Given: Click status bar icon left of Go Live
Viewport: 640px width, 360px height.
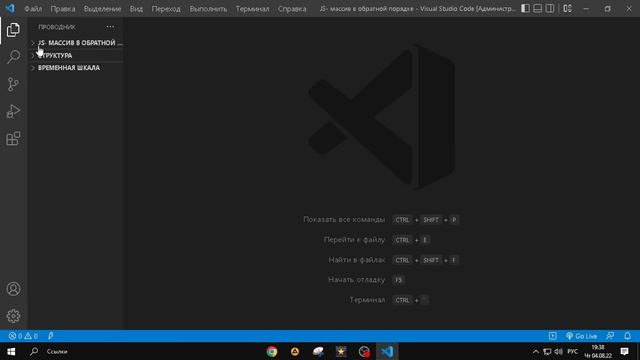Looking at the screenshot, I should click(x=553, y=336).
